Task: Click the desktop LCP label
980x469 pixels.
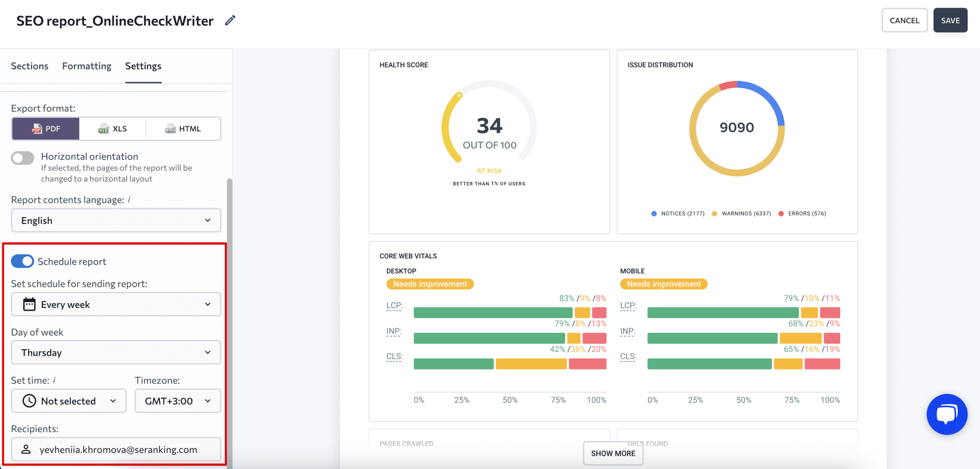Action: click(x=394, y=305)
